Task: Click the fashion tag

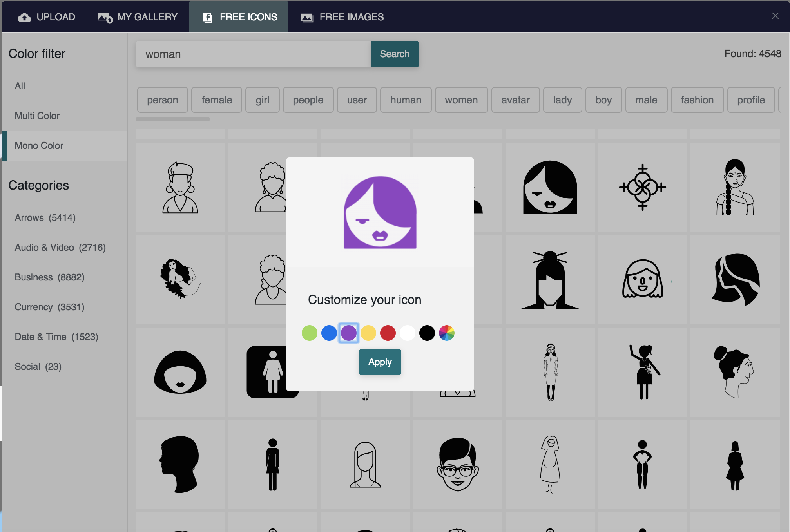Action: pos(698,100)
